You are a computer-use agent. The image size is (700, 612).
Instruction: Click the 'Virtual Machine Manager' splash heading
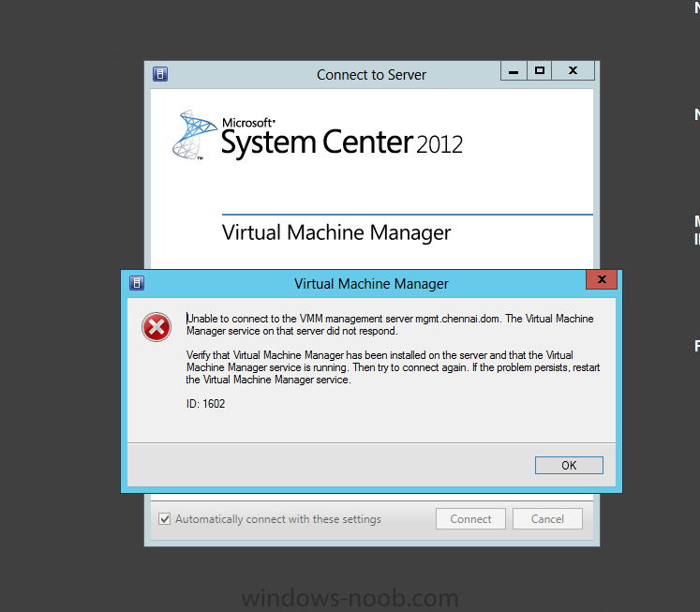click(x=336, y=233)
